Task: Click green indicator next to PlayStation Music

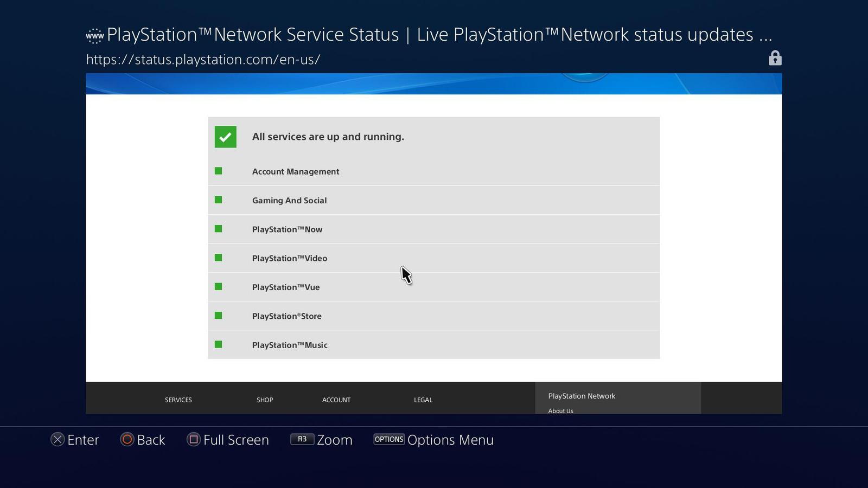Action: (218, 344)
